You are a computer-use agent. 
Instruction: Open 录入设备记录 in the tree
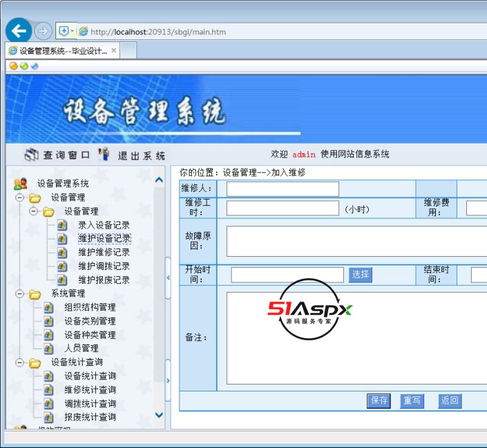tap(104, 225)
